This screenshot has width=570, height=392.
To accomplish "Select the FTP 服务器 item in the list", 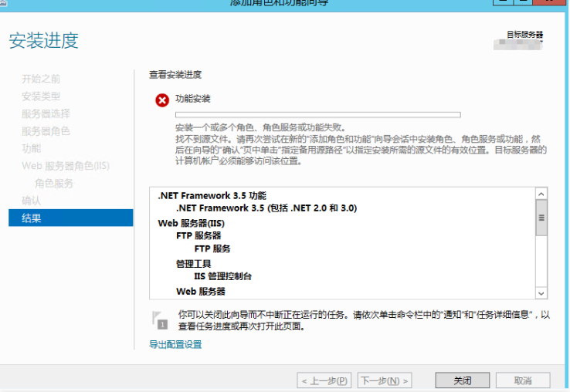I will (x=198, y=236).
